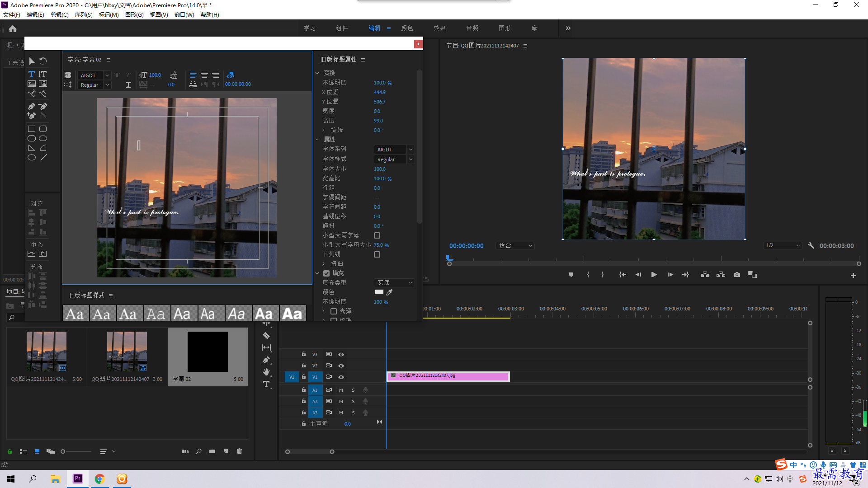This screenshot has height=488, width=868.
Task: Enable the Small Caps checkbox
Action: pos(377,235)
